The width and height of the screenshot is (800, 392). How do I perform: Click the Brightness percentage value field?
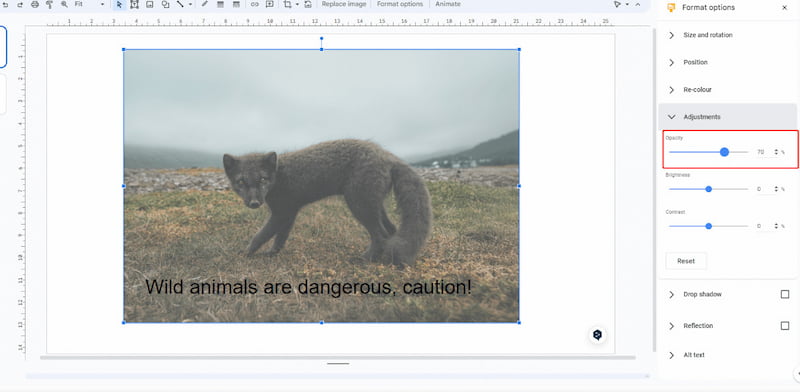[762, 189]
